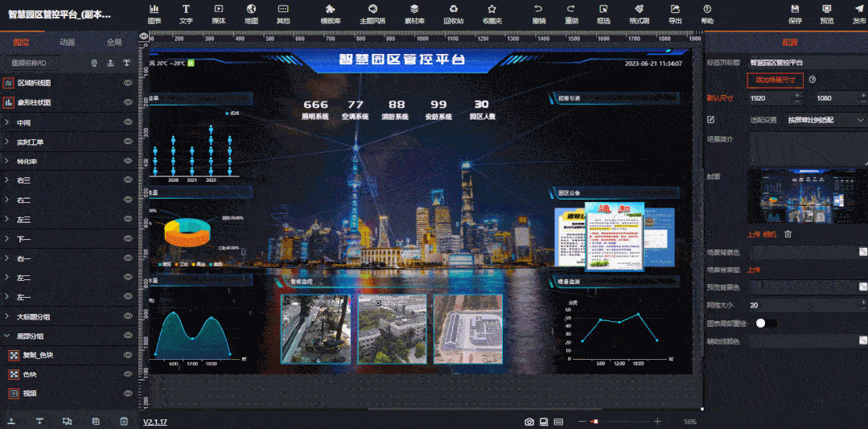
Task: Switch to the 全局 global tab
Action: pyautogui.click(x=114, y=42)
